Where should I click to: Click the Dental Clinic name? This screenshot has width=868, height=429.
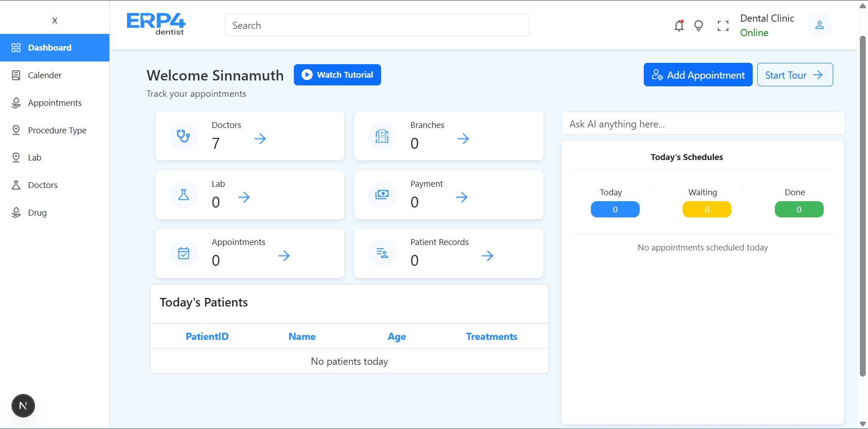click(767, 18)
